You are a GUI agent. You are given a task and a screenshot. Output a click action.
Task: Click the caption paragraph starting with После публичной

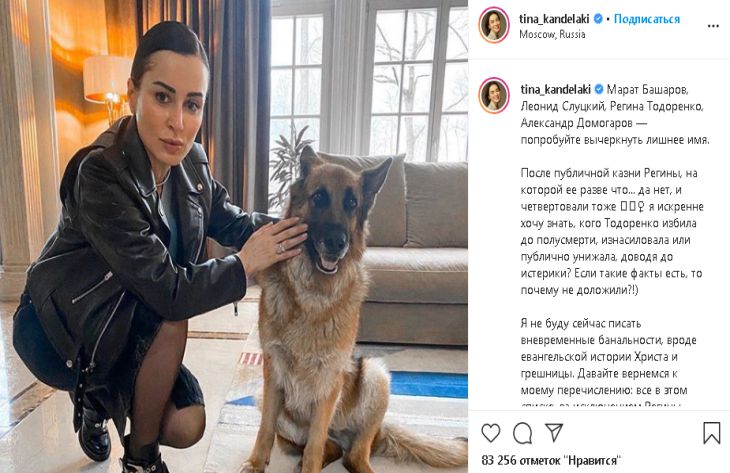point(612,231)
